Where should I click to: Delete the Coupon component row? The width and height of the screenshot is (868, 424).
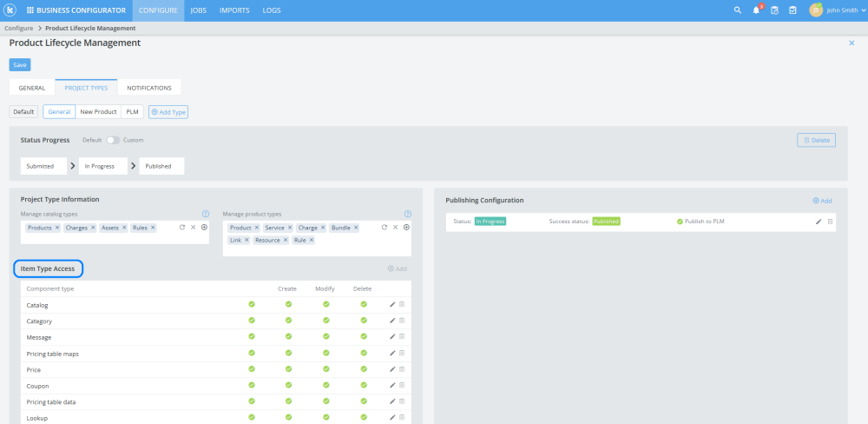pyautogui.click(x=402, y=385)
